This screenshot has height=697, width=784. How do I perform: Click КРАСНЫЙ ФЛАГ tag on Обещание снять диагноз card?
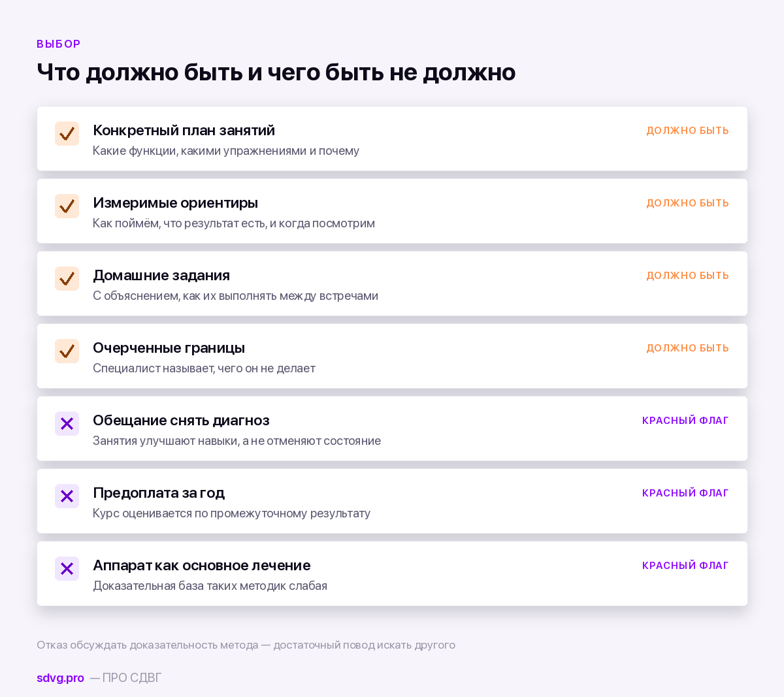point(685,421)
